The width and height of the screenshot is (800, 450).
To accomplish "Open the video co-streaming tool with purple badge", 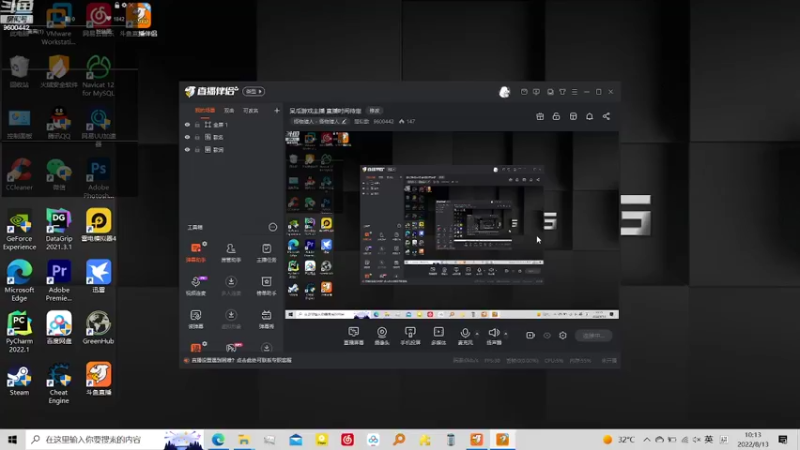I will 196,285.
